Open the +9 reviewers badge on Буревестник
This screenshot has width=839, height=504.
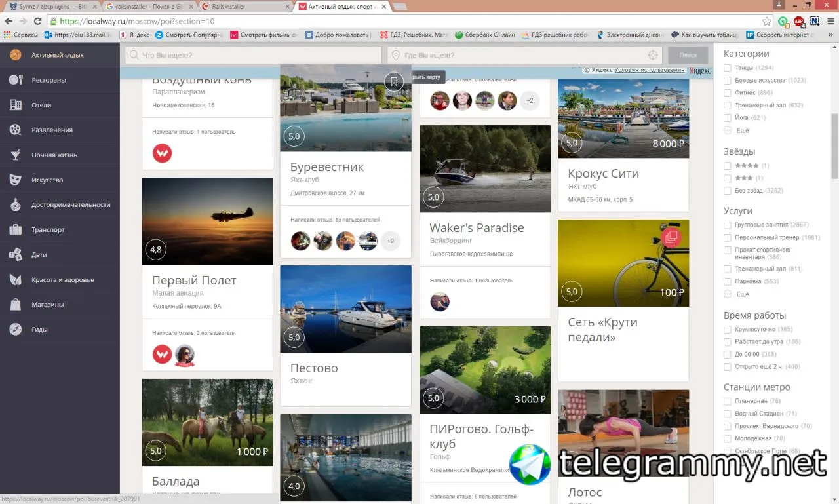click(390, 241)
